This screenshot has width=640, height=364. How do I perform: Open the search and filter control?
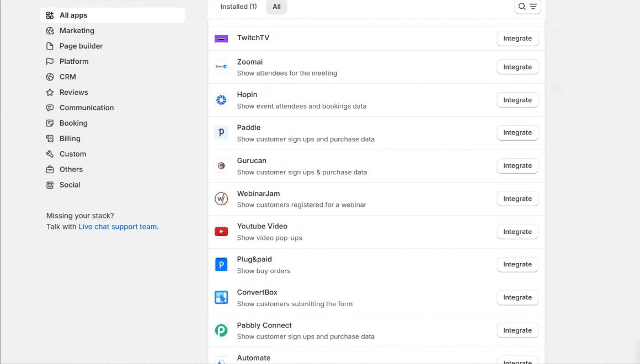tap(527, 7)
